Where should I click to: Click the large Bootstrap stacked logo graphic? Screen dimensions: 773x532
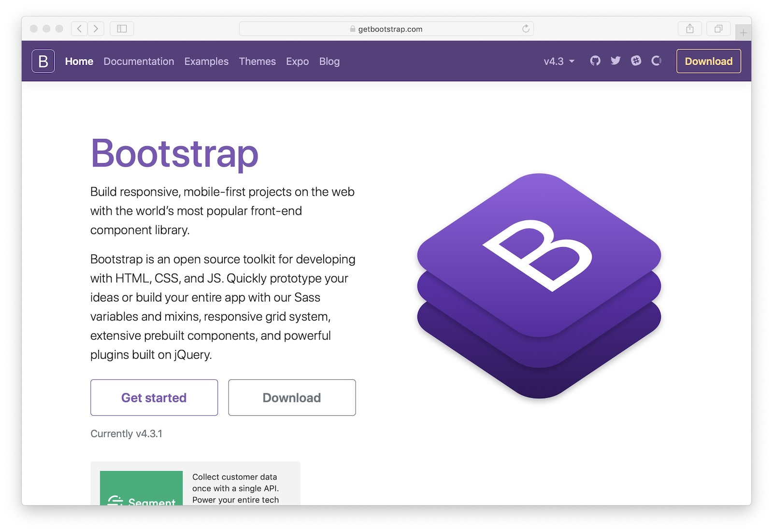point(539,286)
